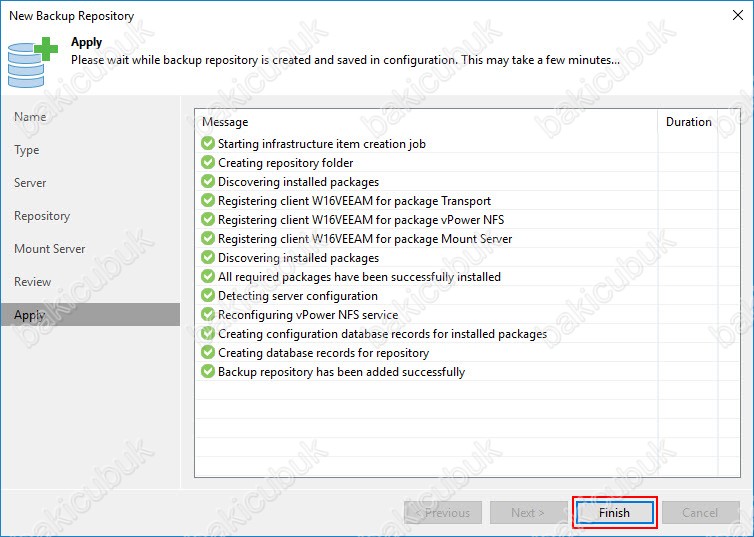Select 'Reconfiguring vPower NFS service' message text

coord(308,315)
